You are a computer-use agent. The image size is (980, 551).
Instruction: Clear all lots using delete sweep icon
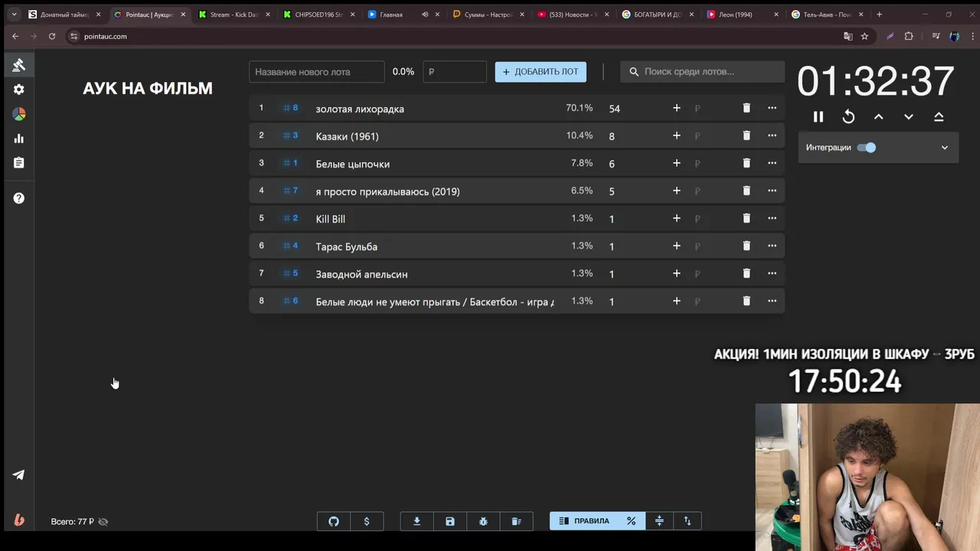tap(516, 521)
